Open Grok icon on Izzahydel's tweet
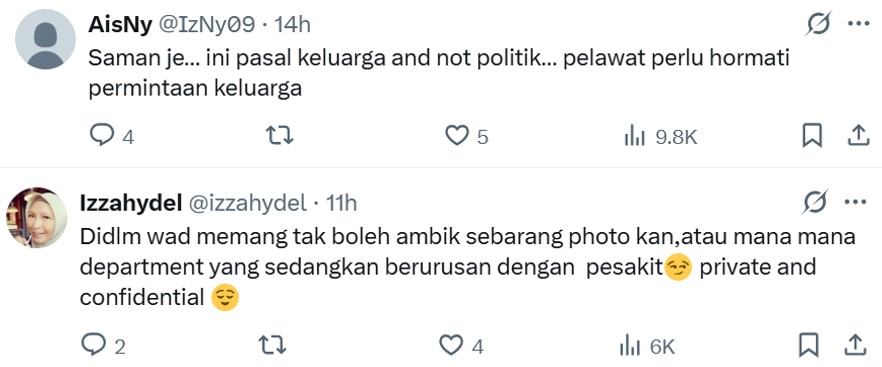This screenshot has width=882, height=367. [x=815, y=202]
